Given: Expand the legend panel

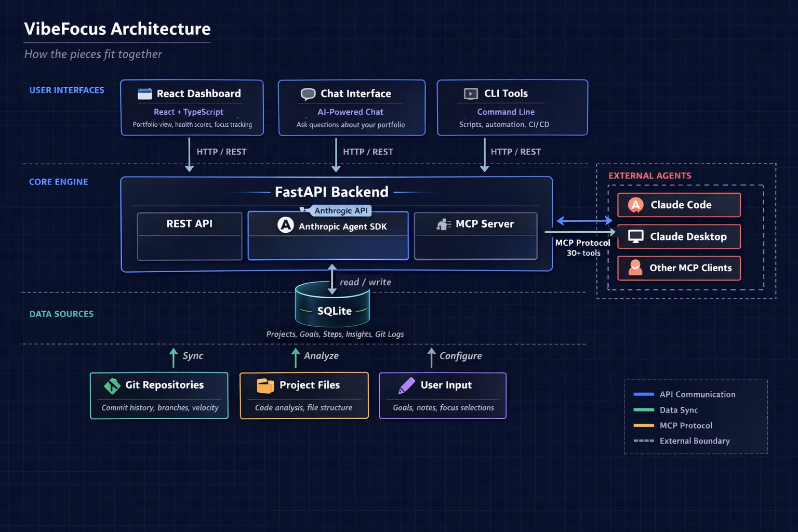Looking at the screenshot, I should pyautogui.click(x=696, y=417).
